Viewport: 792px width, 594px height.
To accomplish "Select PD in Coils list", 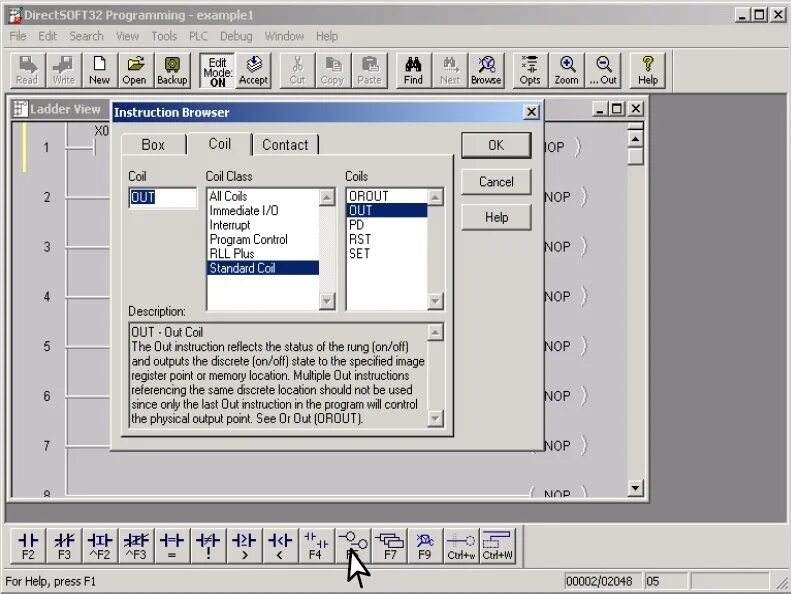I will (387, 225).
